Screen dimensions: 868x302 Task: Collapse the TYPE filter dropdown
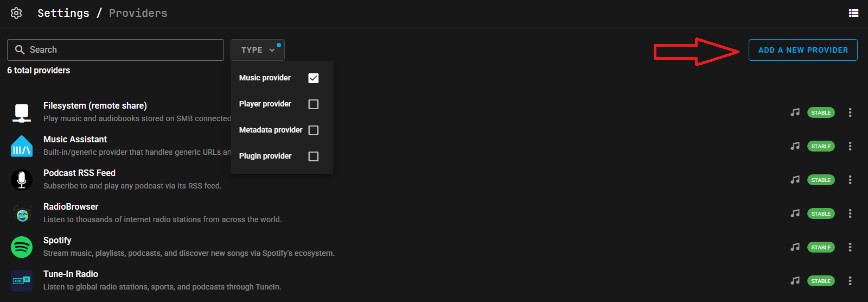(258, 50)
